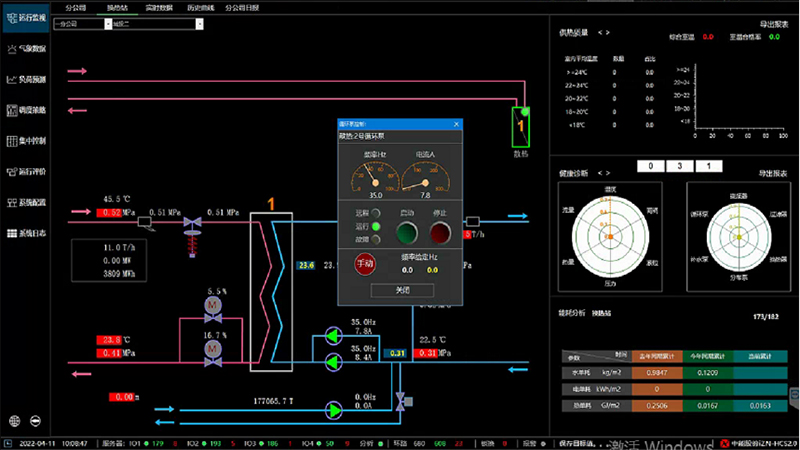Toggle the red 手动 manual mode button

click(366, 264)
